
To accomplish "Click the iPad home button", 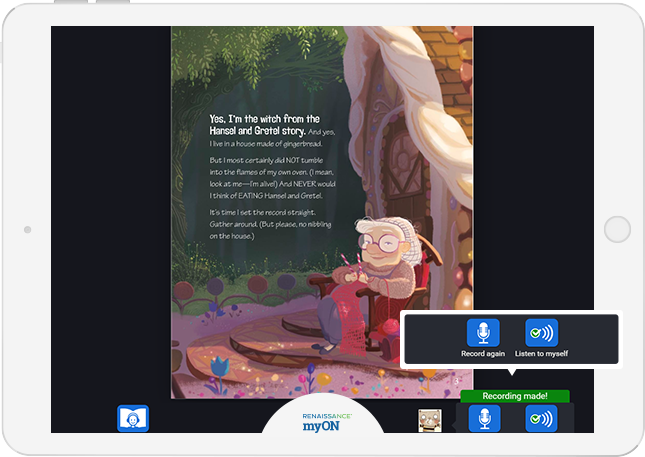I will [617, 229].
